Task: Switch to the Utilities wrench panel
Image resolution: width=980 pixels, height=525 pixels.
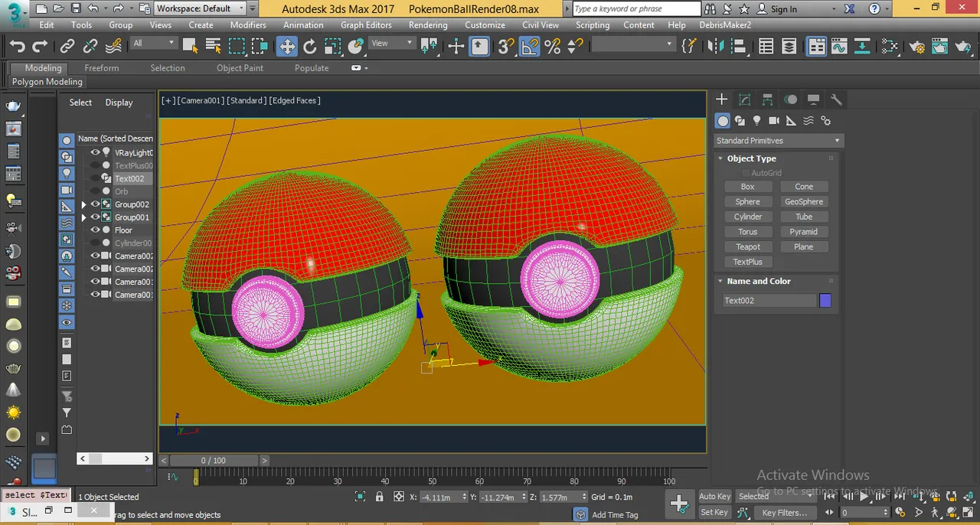Action: point(836,99)
